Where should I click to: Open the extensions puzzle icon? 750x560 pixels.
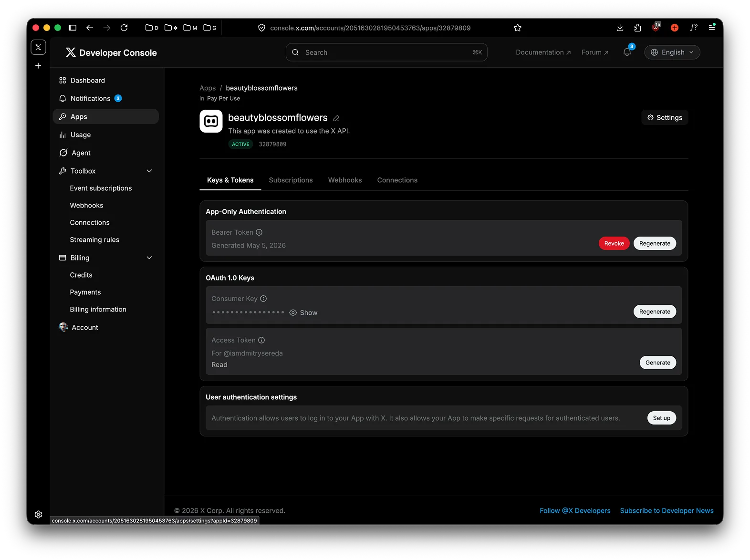point(637,28)
